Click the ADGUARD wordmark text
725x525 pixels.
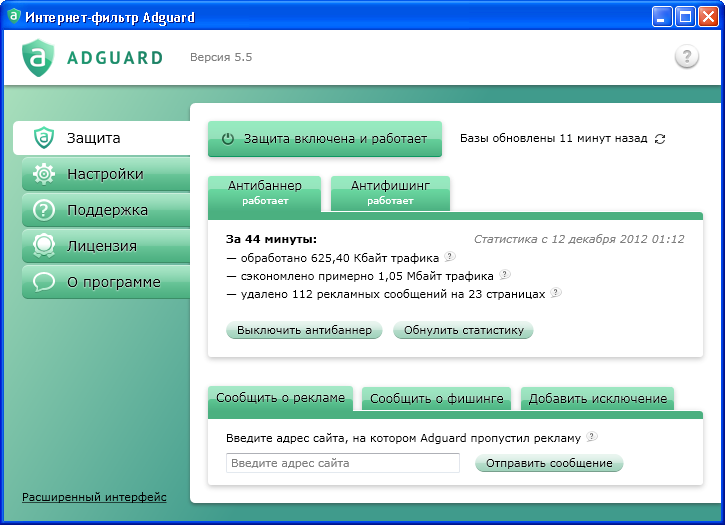pyautogui.click(x=115, y=58)
